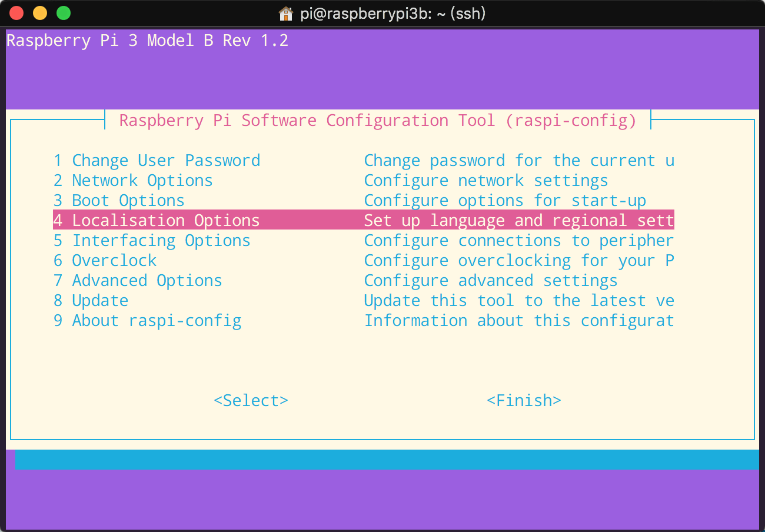Click description 'Update this tool to the latest ve'
This screenshot has height=532, width=765.
pyautogui.click(x=519, y=301)
